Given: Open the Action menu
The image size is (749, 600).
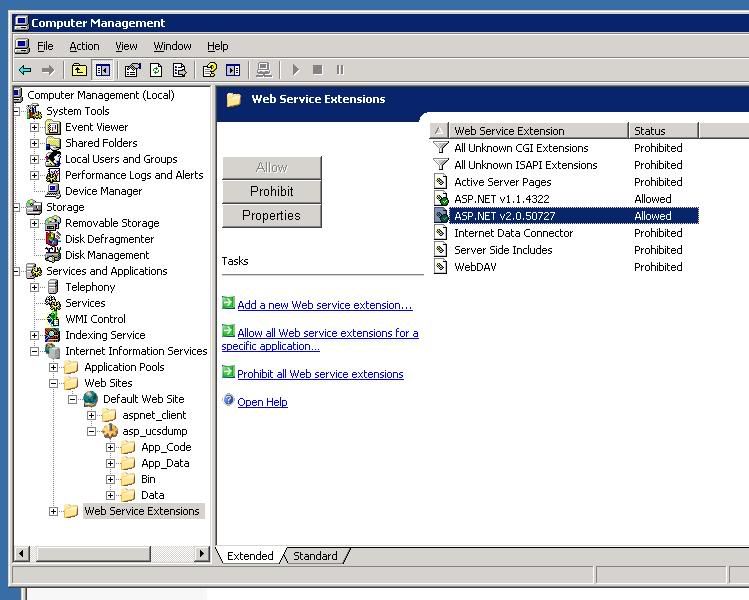Looking at the screenshot, I should 85,46.
